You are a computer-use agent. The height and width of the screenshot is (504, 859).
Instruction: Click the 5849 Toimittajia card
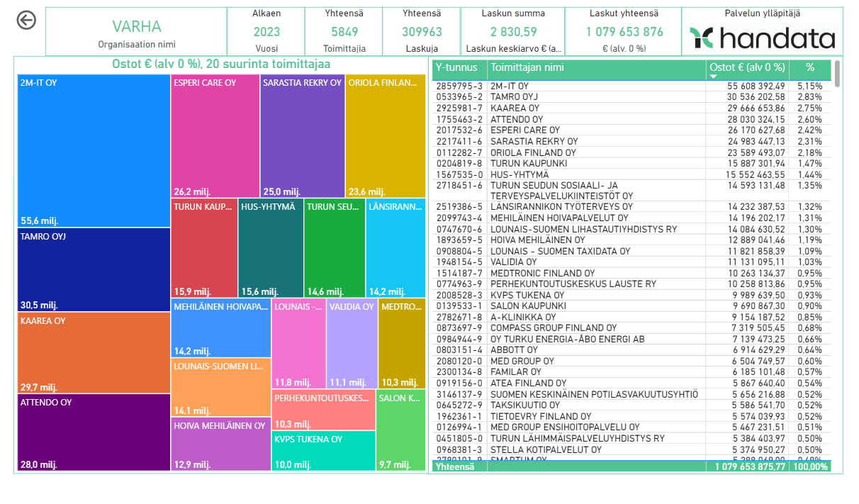(344, 33)
